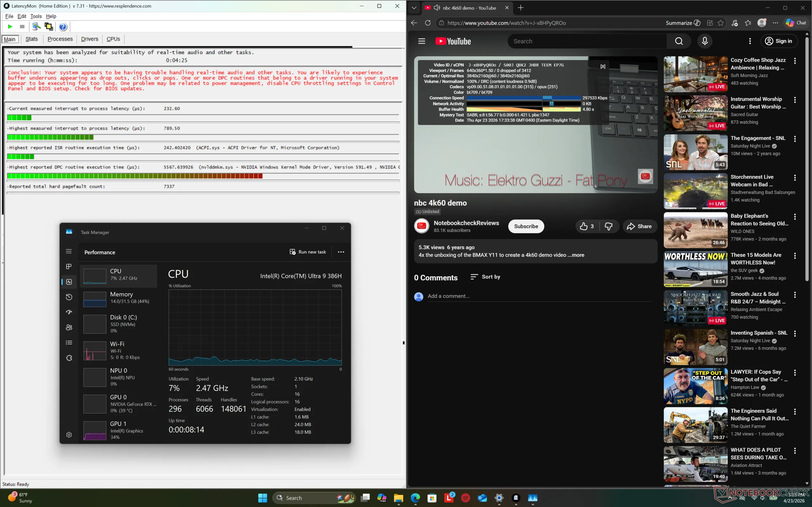This screenshot has width=812, height=507.
Task: Subscribe to the NotebookcheckReviews channel
Action: [x=526, y=226]
